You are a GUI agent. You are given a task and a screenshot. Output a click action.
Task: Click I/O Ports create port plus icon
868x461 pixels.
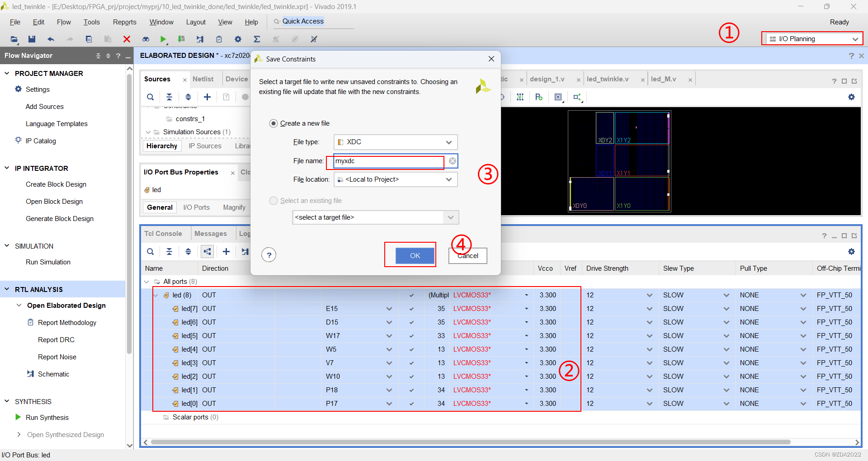point(226,252)
